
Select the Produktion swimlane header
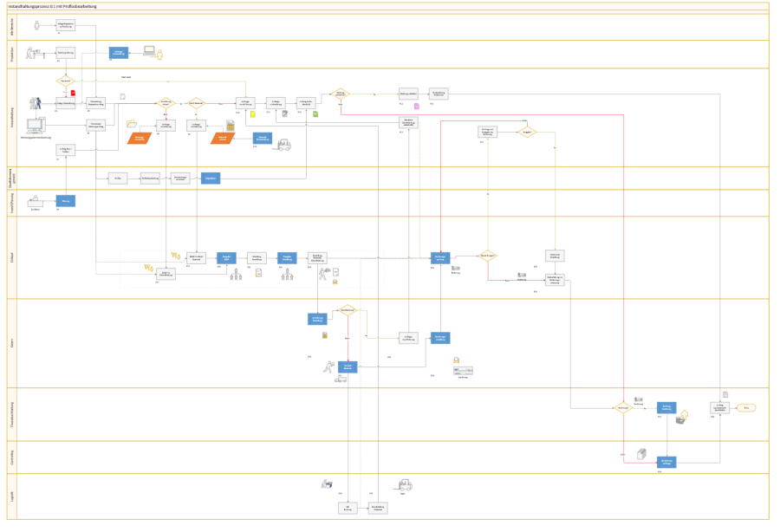(x=11, y=54)
